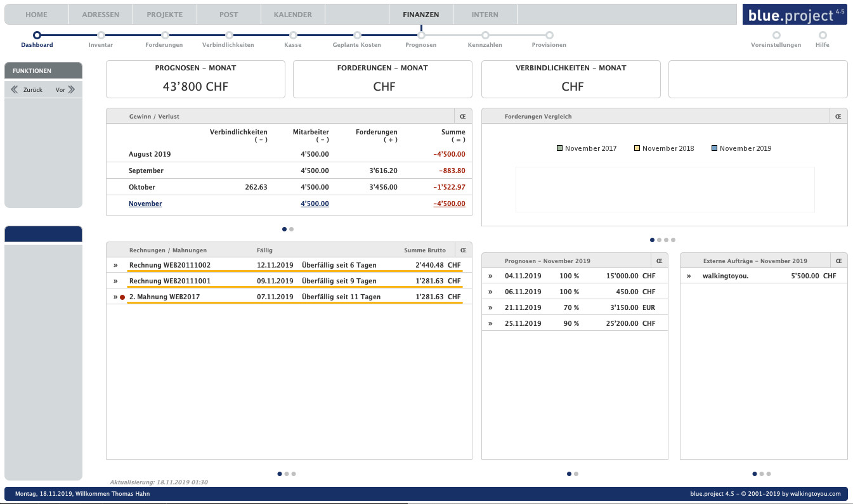
Task: Switch to the FINANZEN tab
Action: click(420, 14)
